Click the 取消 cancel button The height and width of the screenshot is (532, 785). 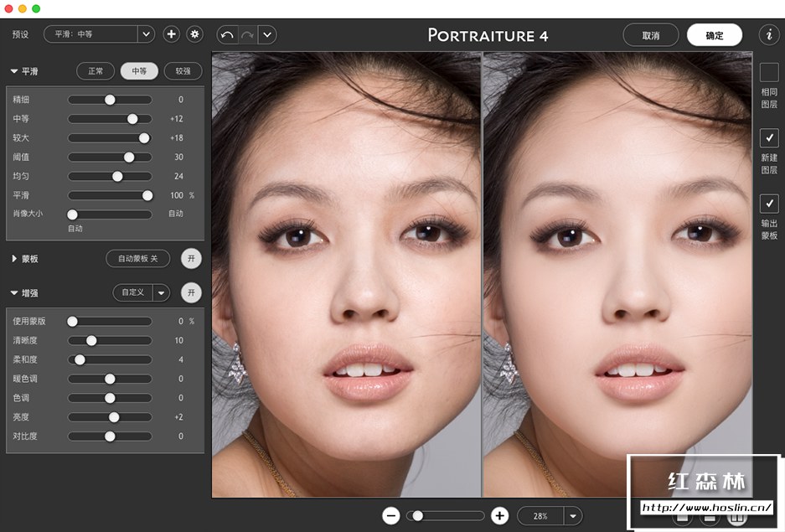[x=650, y=35]
